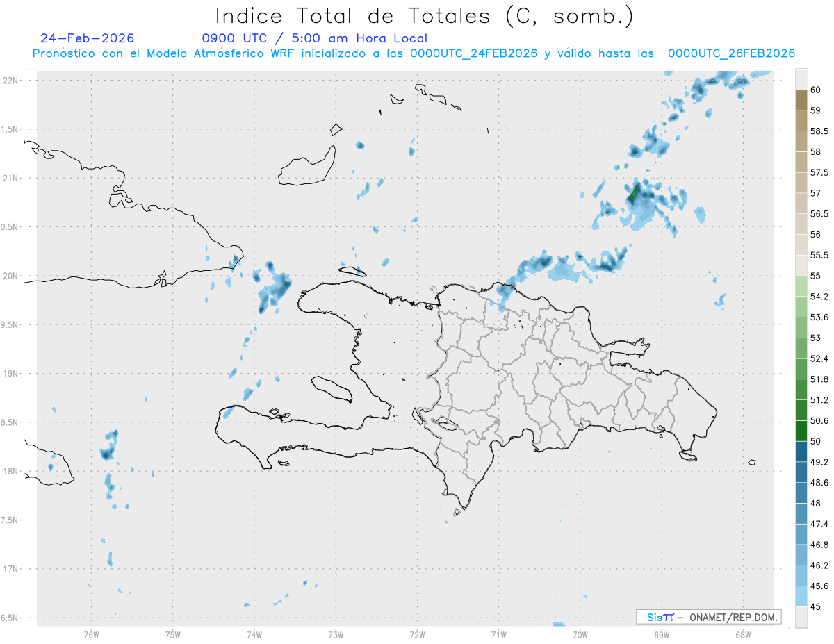Click the '76W' longitude label
This screenshot has width=834, height=644.
pos(91,634)
